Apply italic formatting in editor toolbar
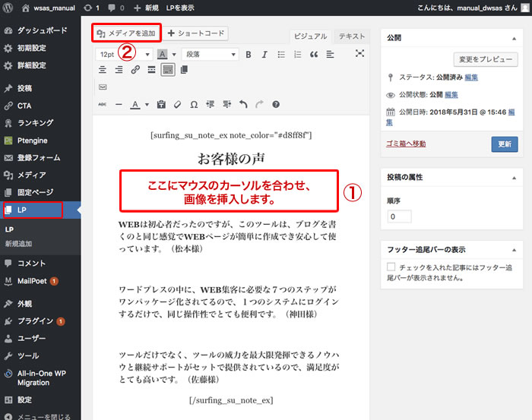The width and height of the screenshot is (532, 420). [x=264, y=54]
